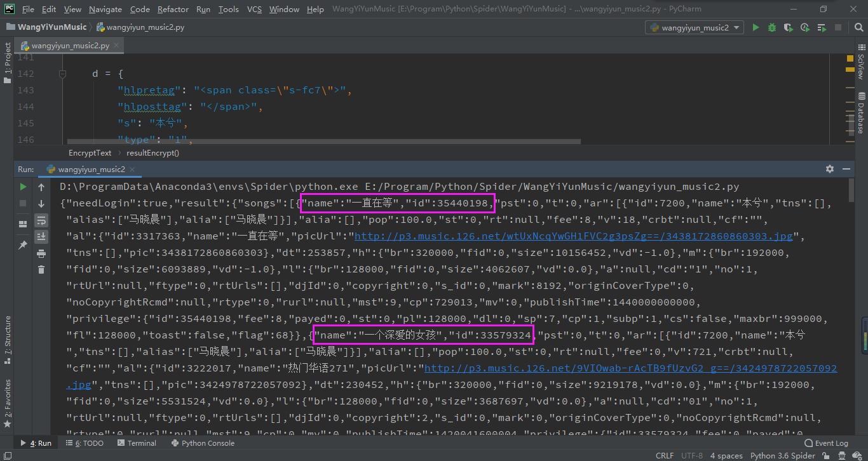The height and width of the screenshot is (461, 868).
Task: Click the restore layout icon in Run panel
Action: pyautogui.click(x=23, y=224)
